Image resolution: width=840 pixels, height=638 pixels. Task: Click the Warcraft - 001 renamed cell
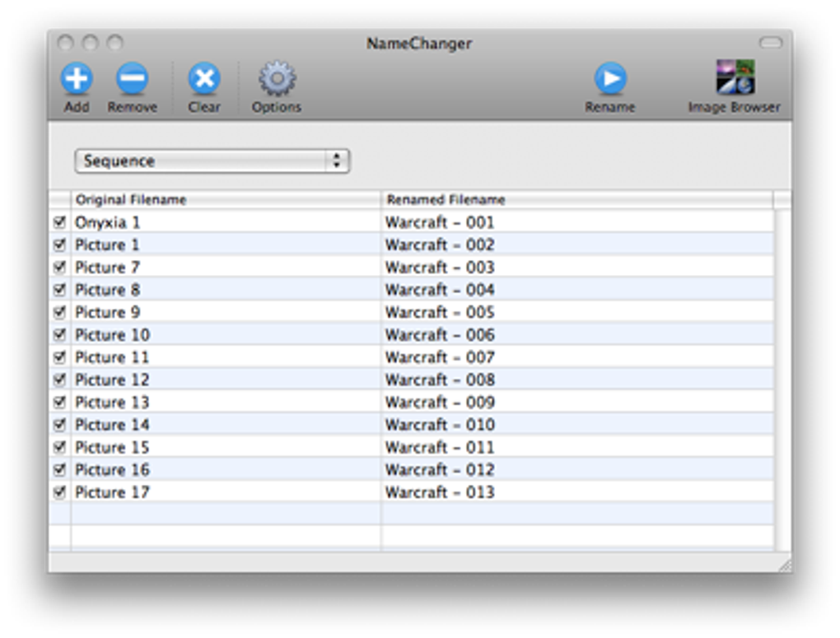577,222
